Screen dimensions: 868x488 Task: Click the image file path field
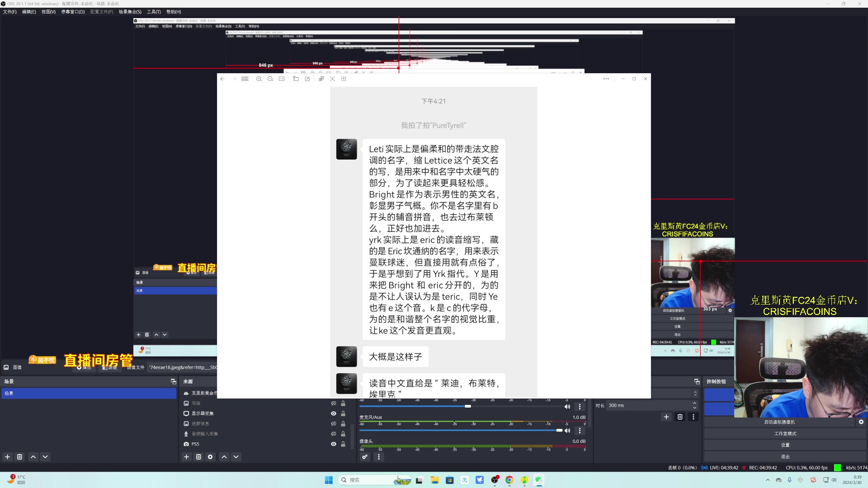pyautogui.click(x=183, y=367)
